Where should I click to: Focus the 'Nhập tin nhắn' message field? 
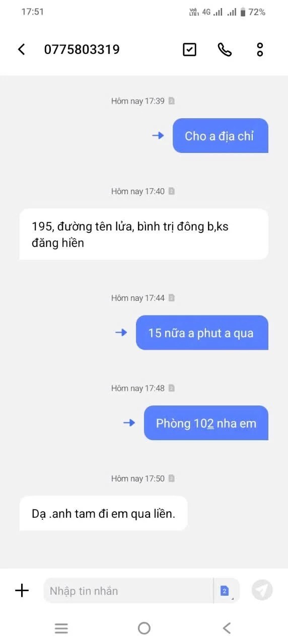[128, 590]
